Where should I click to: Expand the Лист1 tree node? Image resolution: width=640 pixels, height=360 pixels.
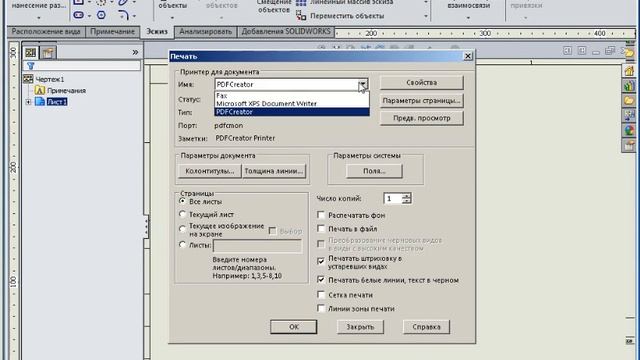click(x=28, y=102)
